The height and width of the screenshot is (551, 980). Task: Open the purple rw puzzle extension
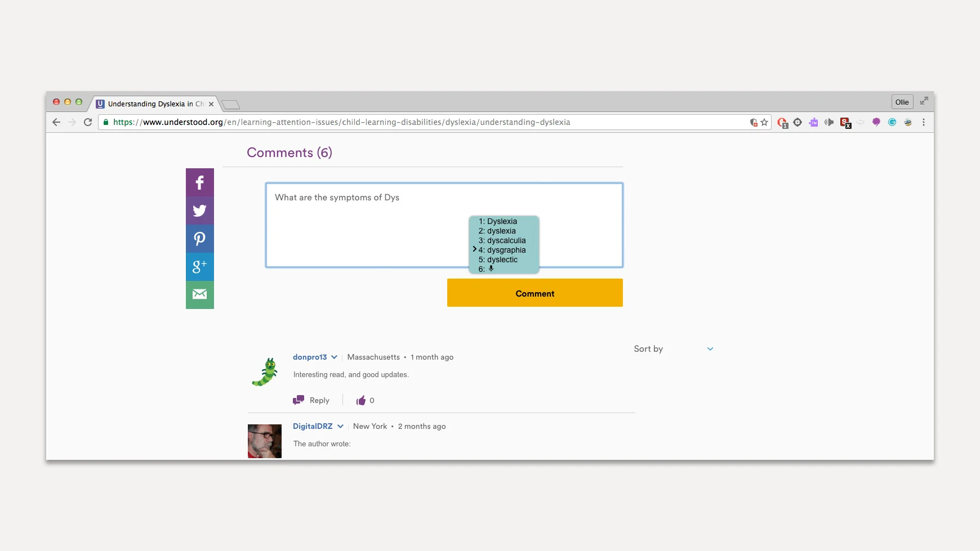tap(813, 122)
